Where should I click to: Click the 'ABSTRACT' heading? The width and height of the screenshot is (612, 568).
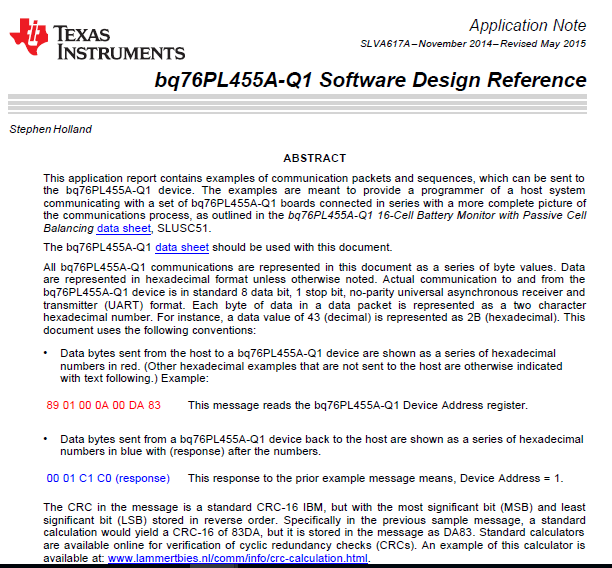(315, 158)
